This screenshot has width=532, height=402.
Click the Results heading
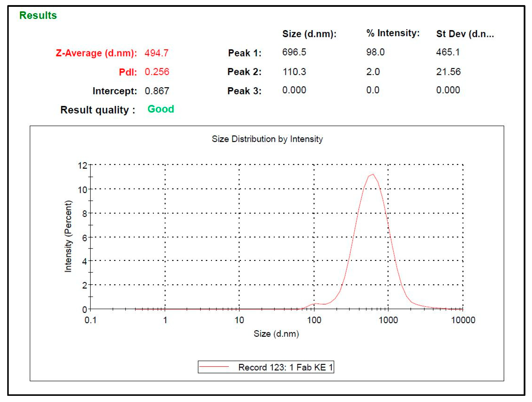point(38,15)
